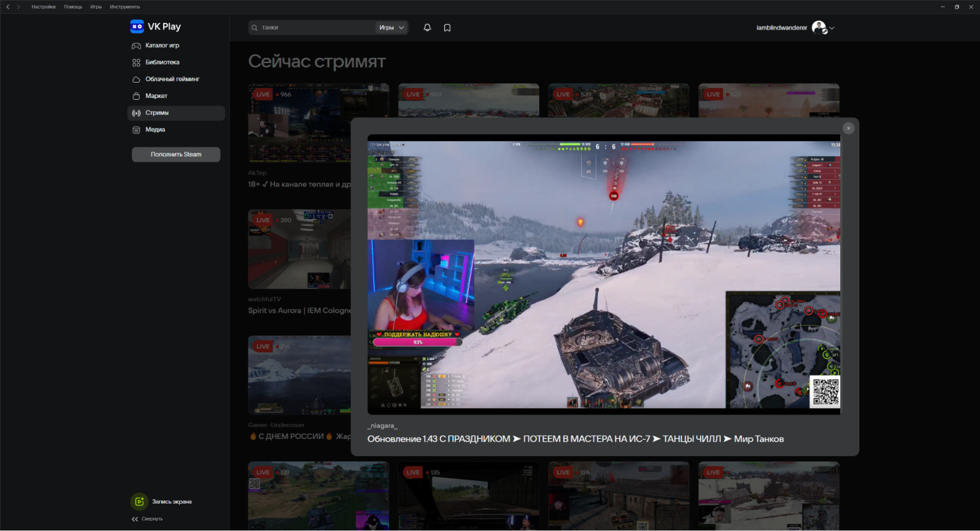
Task: Open the Помощь menu
Action: 73,7
